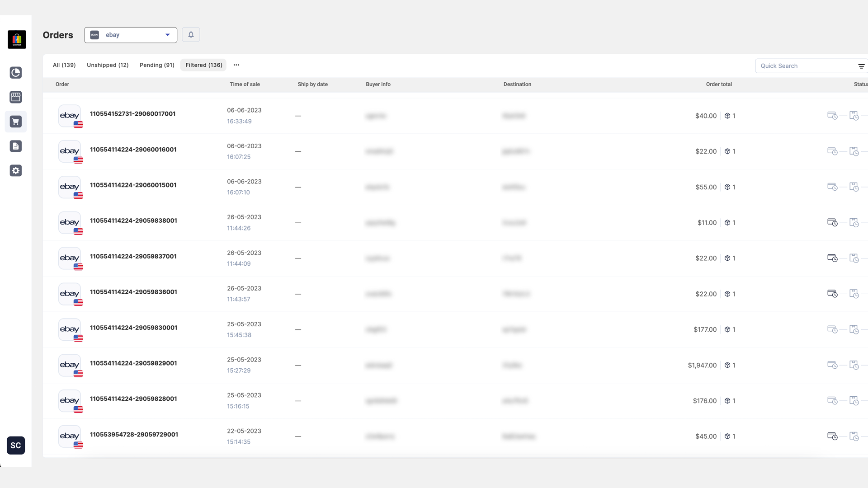The image size is (868, 488).
Task: Switch to the Pending (91) tab
Action: pyautogui.click(x=157, y=65)
